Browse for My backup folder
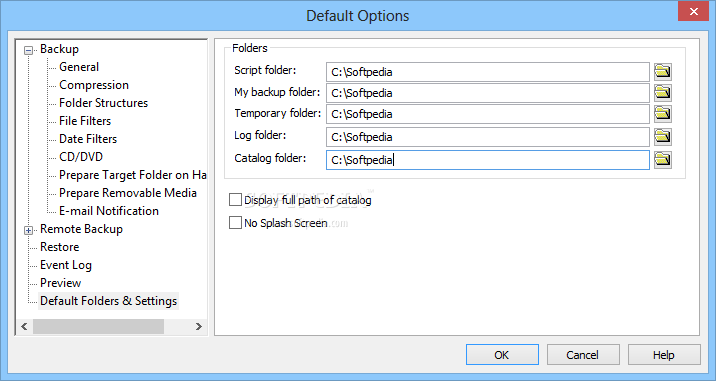 [663, 93]
